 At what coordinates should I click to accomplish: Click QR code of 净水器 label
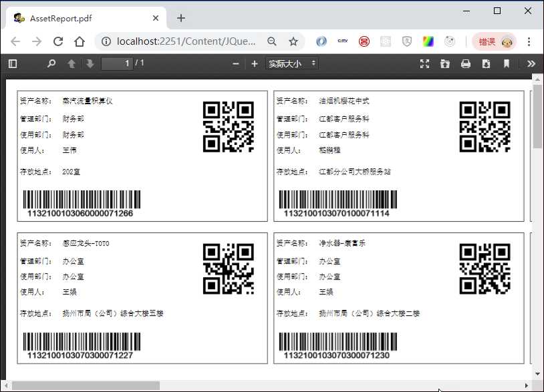(x=485, y=269)
